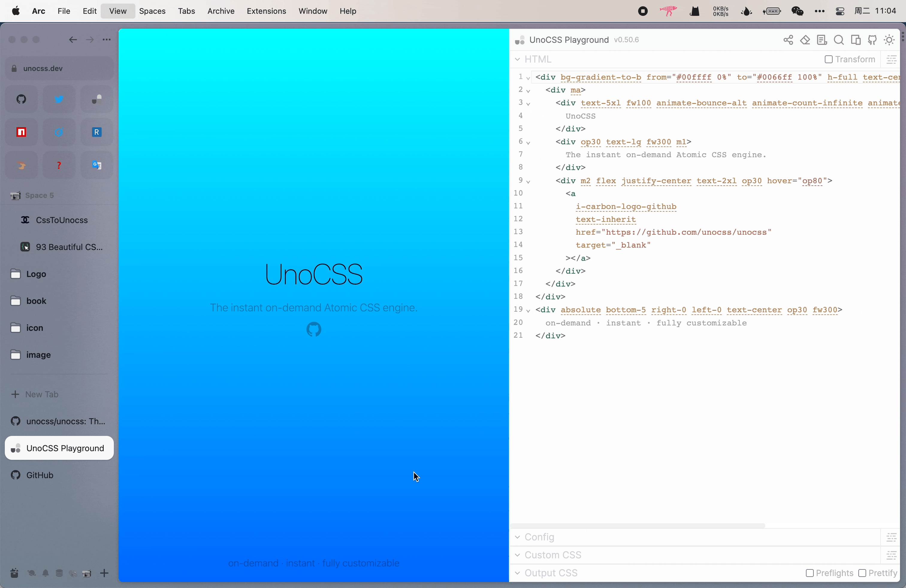Open the pinned UnoCSS logo favorite tile
Viewport: 906px width, 588px height.
[x=97, y=100]
